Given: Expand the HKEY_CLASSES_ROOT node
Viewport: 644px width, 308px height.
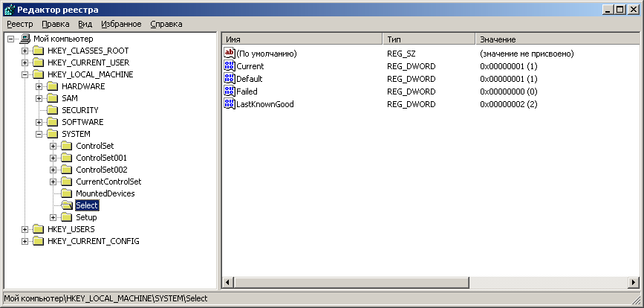Looking at the screenshot, I should (x=25, y=51).
